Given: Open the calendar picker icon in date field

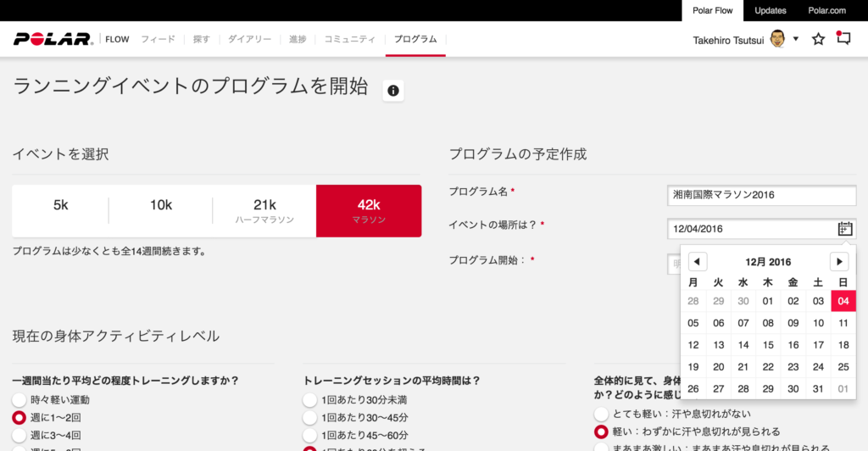Looking at the screenshot, I should tap(844, 228).
